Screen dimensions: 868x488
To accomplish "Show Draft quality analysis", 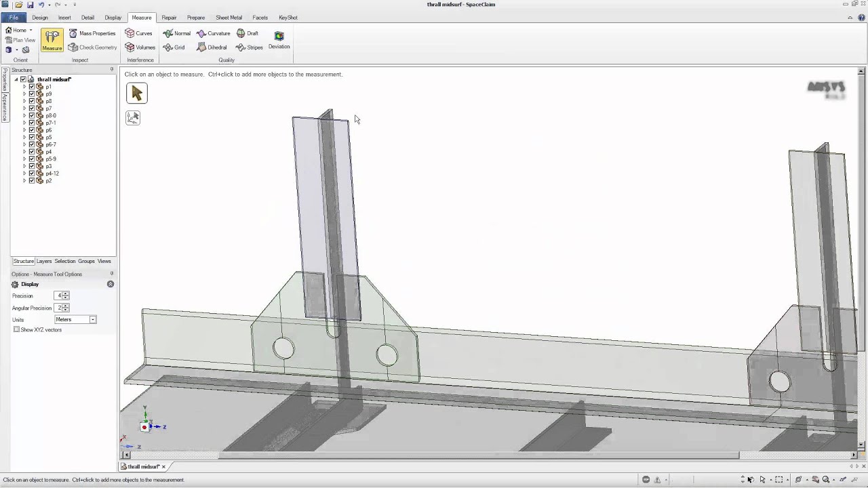I will coord(248,33).
